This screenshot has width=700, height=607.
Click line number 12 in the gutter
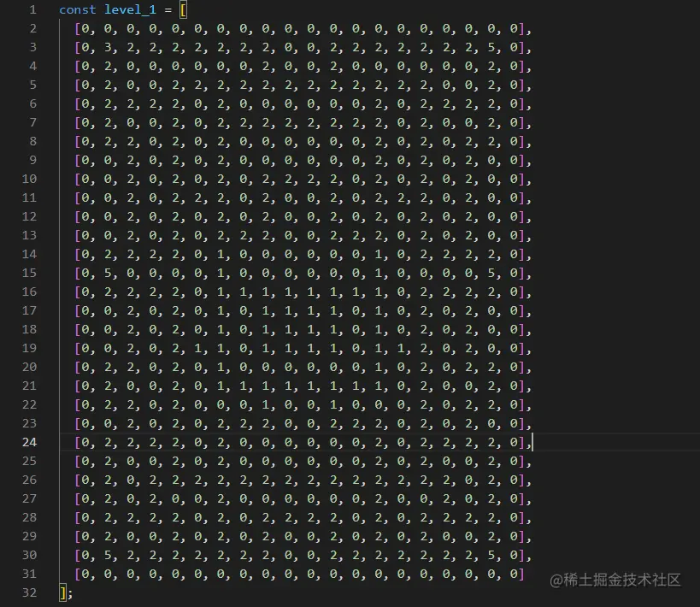click(x=29, y=216)
